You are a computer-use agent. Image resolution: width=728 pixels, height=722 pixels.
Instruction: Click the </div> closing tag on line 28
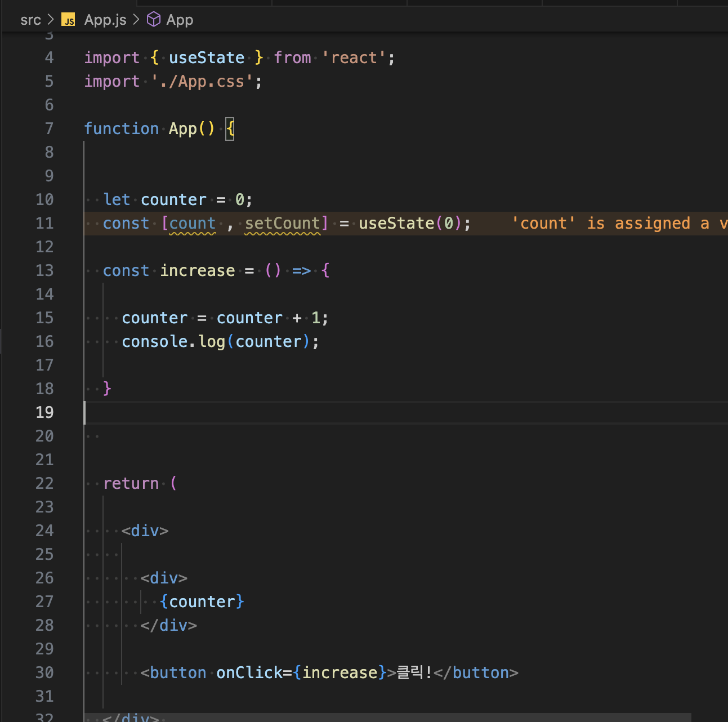pyautogui.click(x=169, y=625)
